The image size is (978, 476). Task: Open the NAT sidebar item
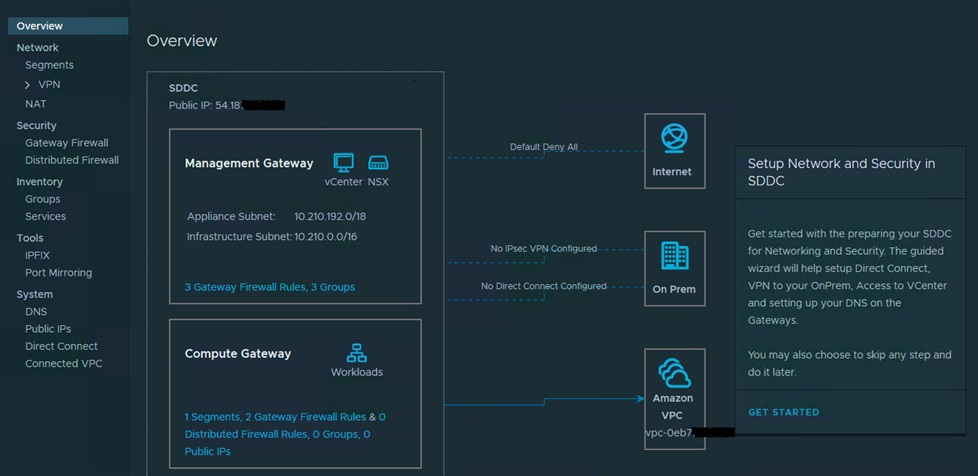pyautogui.click(x=36, y=104)
